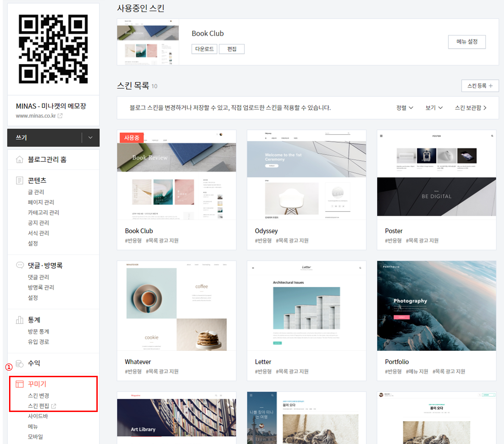This screenshot has height=444, width=504.
Task: Click the 스킨 등록 + button
Action: [x=480, y=86]
